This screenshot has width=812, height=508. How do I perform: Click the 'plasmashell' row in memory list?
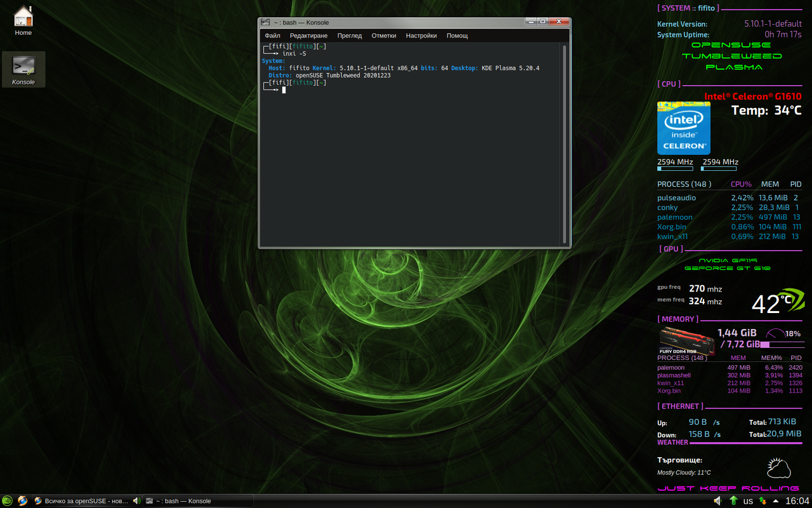(730, 375)
